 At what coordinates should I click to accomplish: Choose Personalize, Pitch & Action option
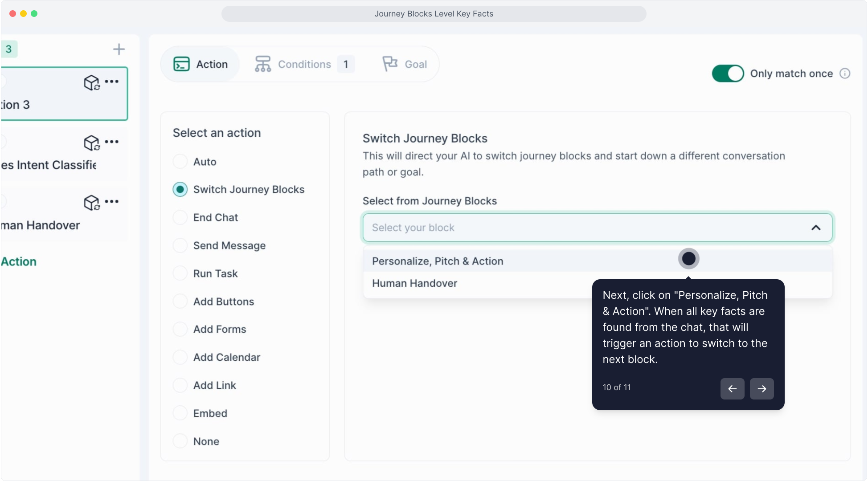438,261
